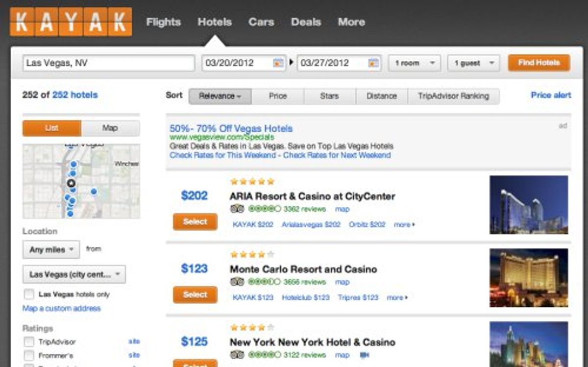Expand the 1 room dropdown
588x367 pixels.
pyautogui.click(x=414, y=63)
